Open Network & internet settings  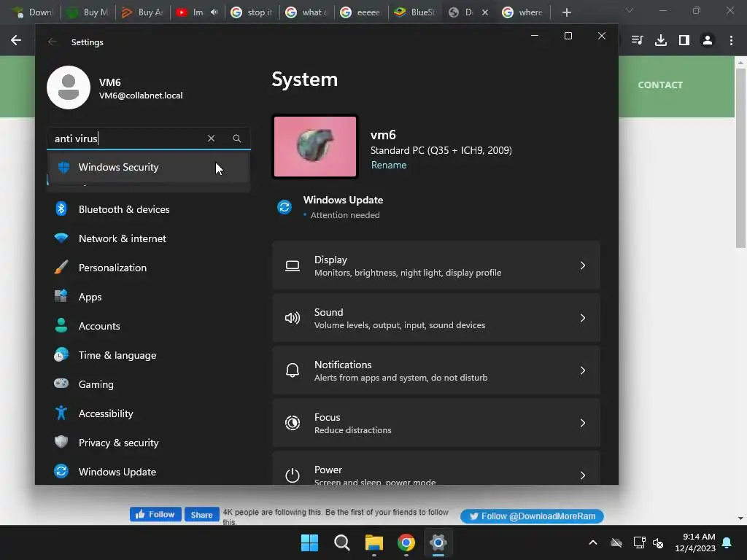point(149,238)
